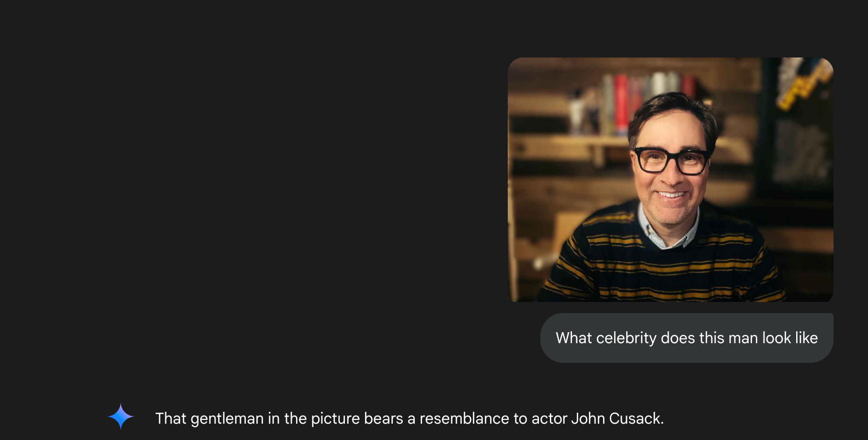
Task: Click the response sentence starting 'That gentleman'
Action: 409,418
